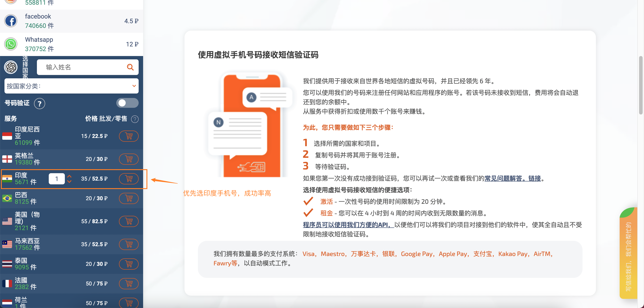Click the number verification question mark icon
The height and width of the screenshot is (308, 644).
(x=40, y=104)
